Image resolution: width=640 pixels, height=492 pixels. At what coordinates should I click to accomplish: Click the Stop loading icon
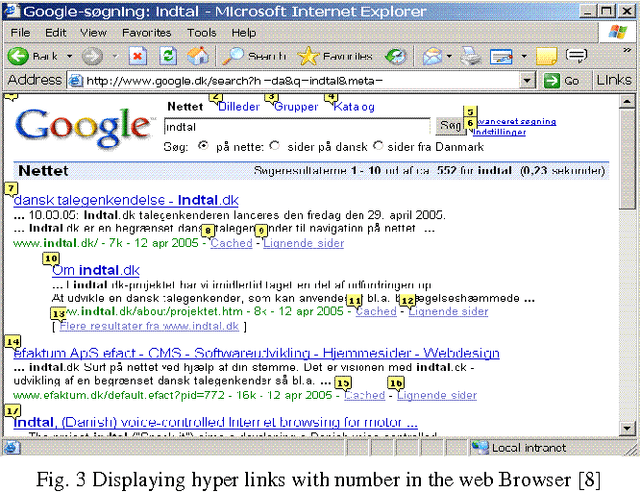point(138,56)
